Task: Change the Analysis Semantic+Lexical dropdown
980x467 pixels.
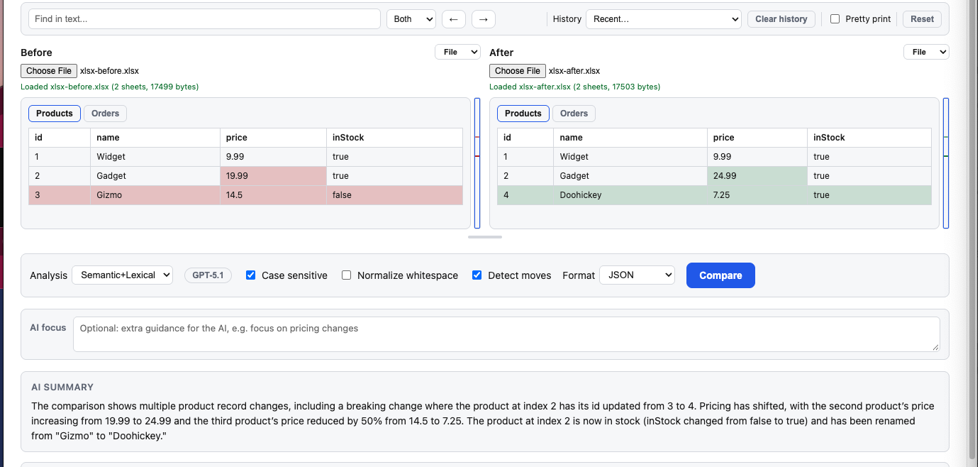Action: 122,275
